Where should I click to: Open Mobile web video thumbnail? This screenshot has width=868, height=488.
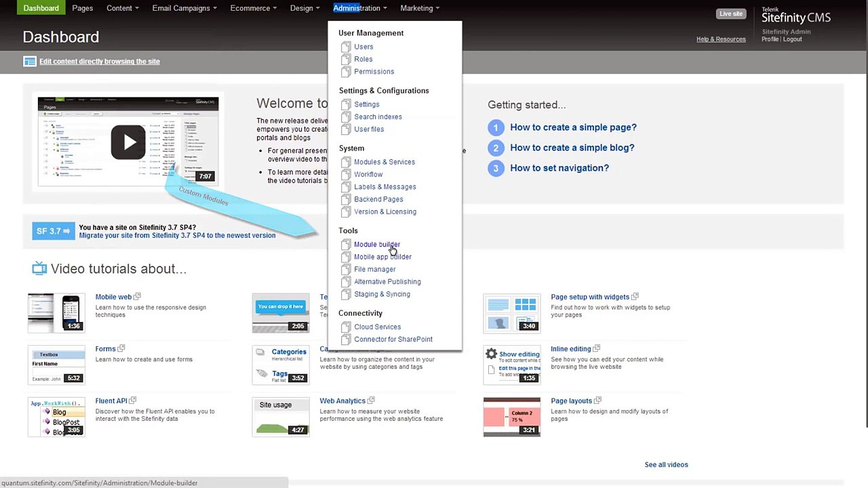click(56, 313)
